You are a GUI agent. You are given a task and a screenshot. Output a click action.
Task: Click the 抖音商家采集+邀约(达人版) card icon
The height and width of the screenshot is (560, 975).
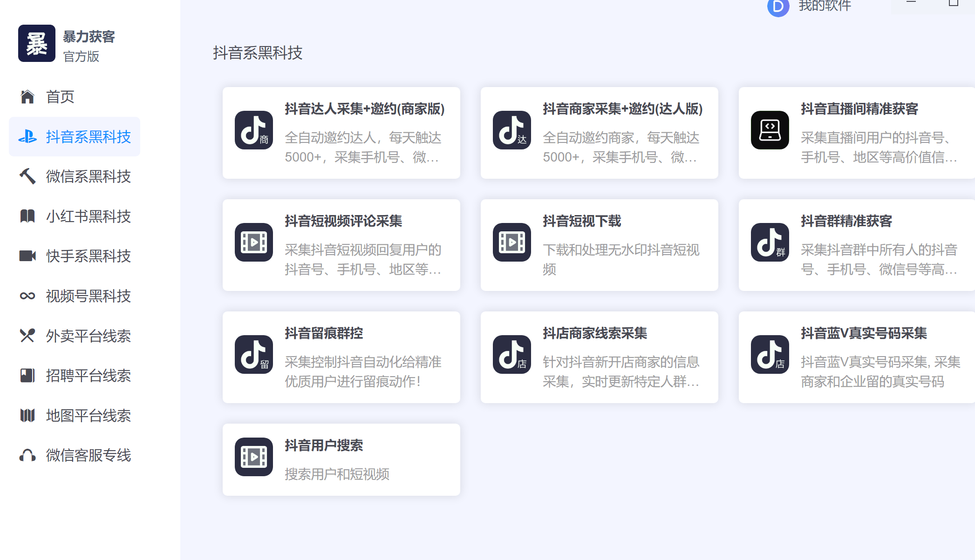point(512,130)
